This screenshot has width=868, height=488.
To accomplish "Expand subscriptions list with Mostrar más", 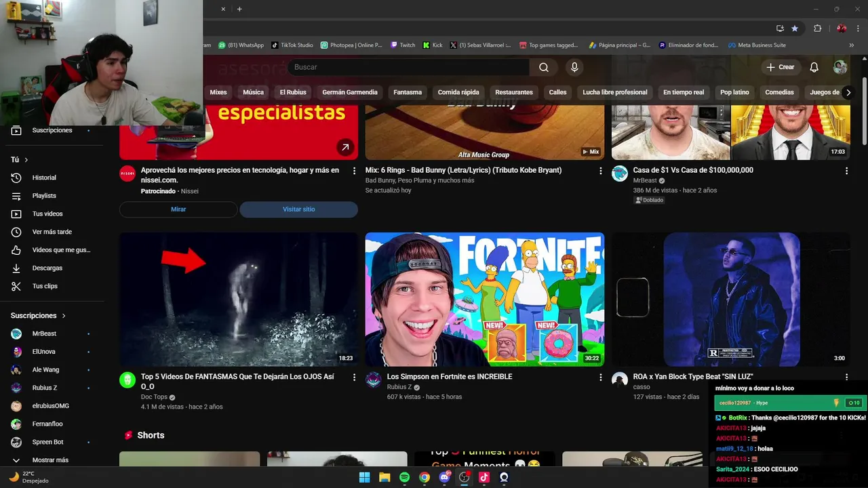I will [x=49, y=460].
